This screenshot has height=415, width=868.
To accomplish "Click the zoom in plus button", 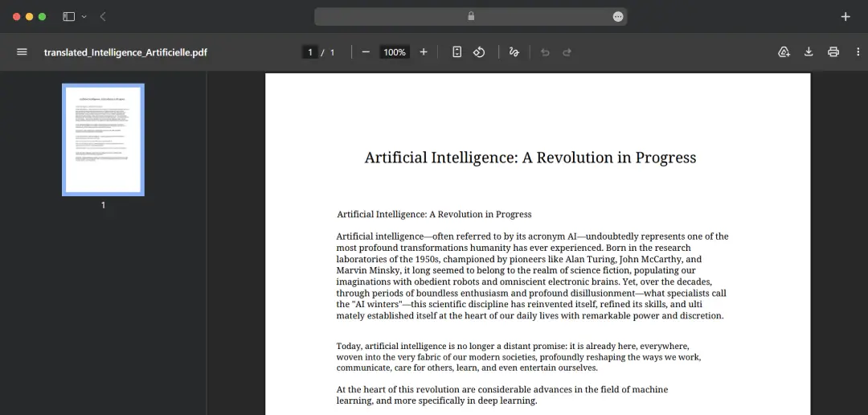I will point(424,52).
